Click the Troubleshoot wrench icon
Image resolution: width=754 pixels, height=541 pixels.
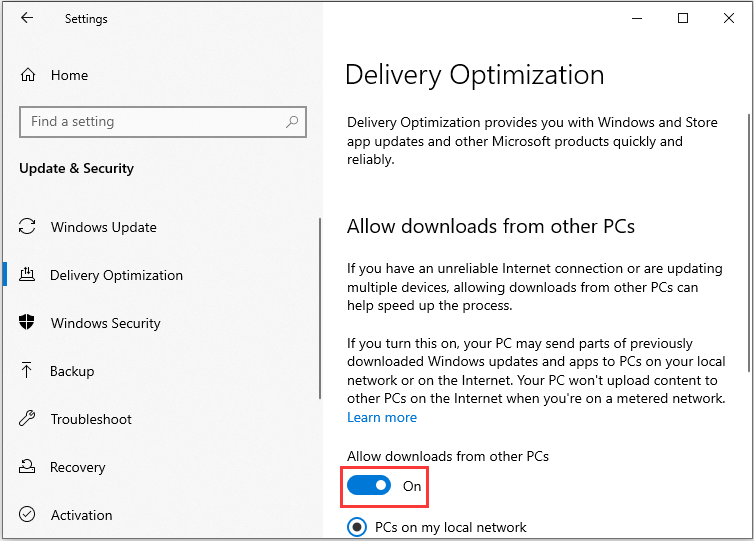click(x=28, y=419)
